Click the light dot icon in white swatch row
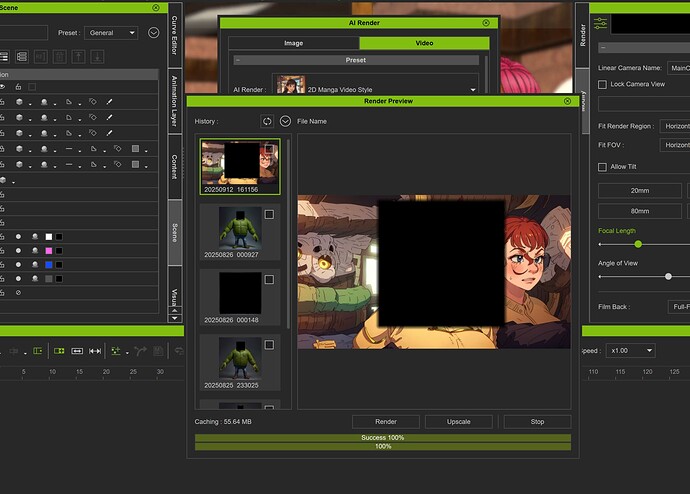 click(x=18, y=237)
